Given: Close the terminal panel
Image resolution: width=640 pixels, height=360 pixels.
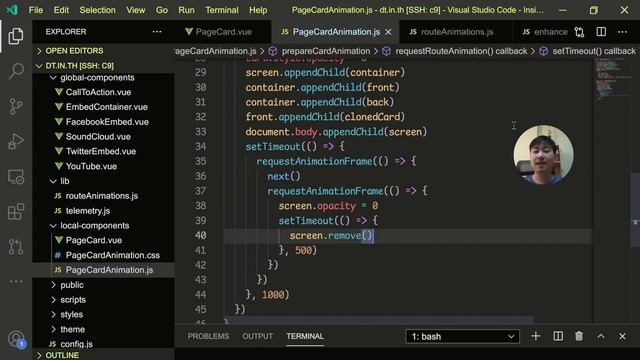Looking at the screenshot, I should click(622, 336).
